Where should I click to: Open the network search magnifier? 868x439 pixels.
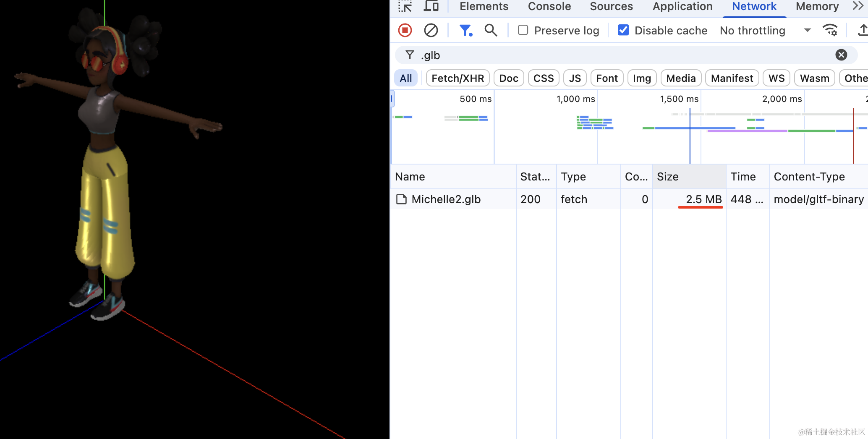[x=491, y=30]
